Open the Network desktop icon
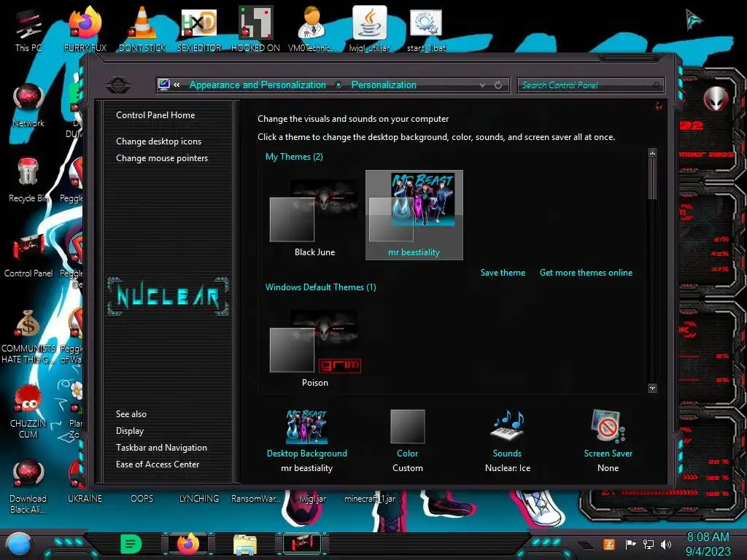This screenshot has width=747, height=560. click(28, 106)
